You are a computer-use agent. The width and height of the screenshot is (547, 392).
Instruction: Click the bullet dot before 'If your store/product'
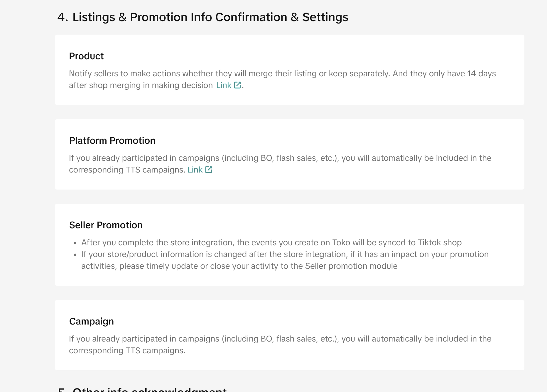point(75,255)
